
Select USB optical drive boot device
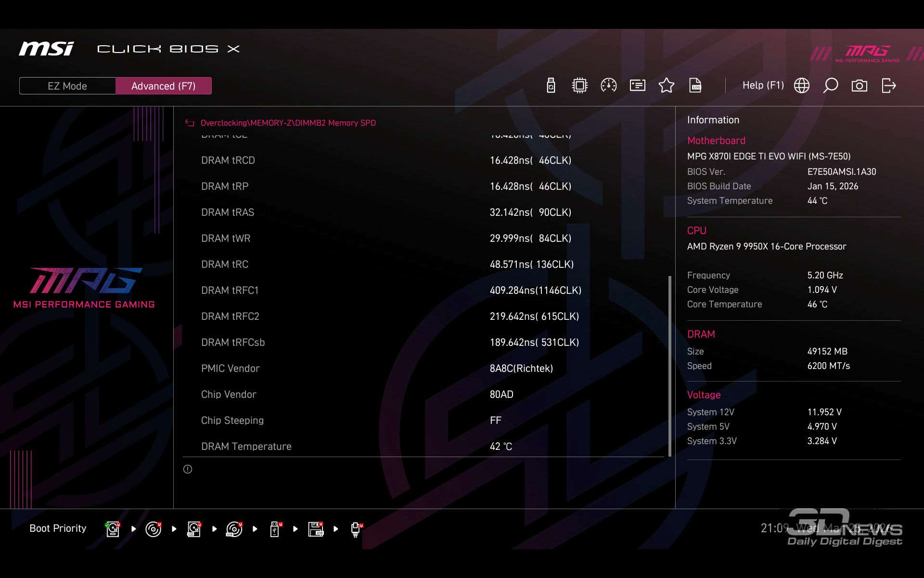click(234, 529)
